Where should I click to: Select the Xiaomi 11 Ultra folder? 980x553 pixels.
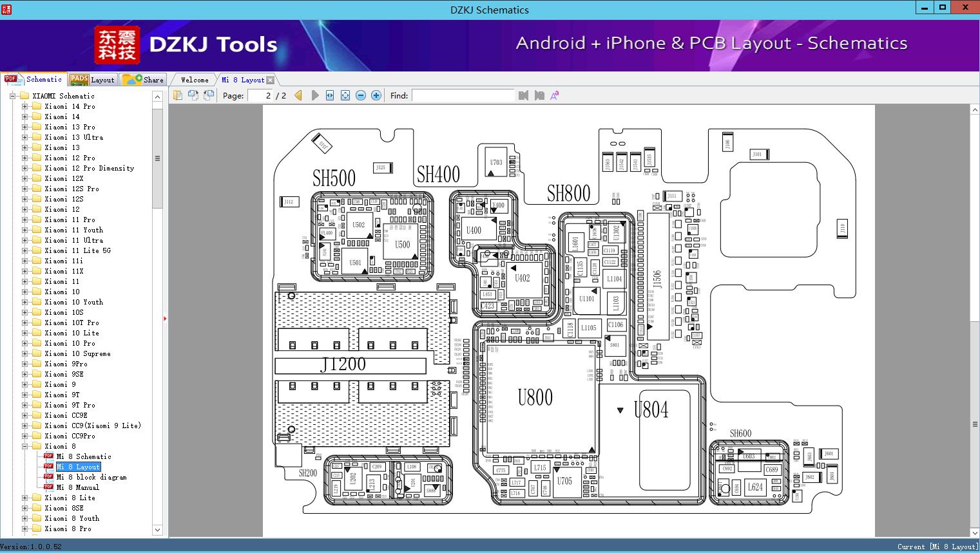tap(74, 240)
